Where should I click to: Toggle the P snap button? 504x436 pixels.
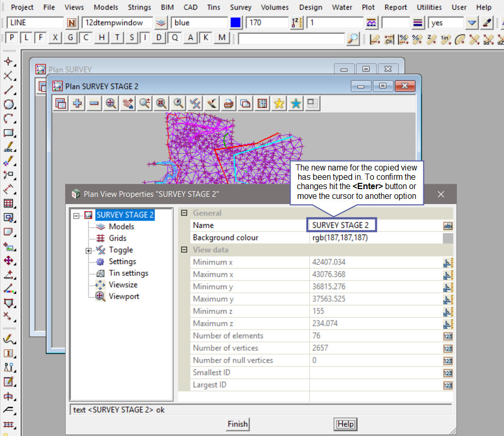click(11, 38)
